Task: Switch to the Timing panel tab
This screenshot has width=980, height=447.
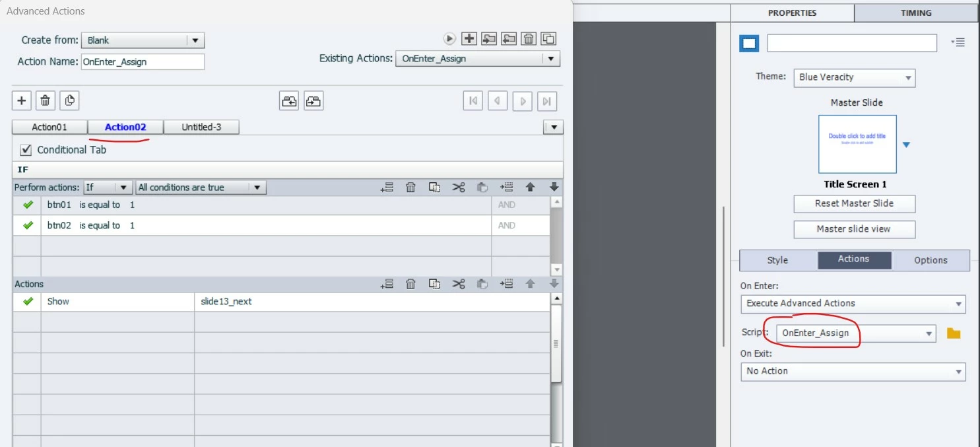Action: click(916, 13)
